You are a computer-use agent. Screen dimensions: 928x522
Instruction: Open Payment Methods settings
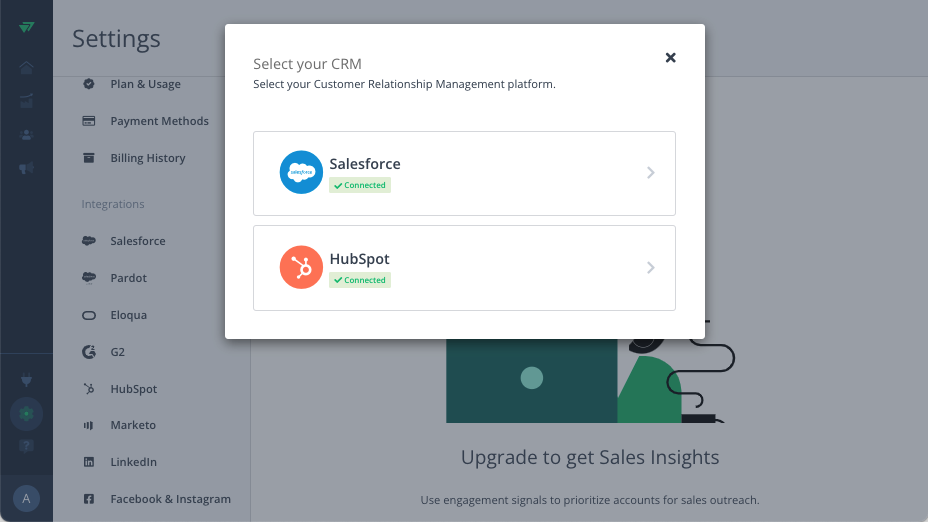[x=159, y=121]
